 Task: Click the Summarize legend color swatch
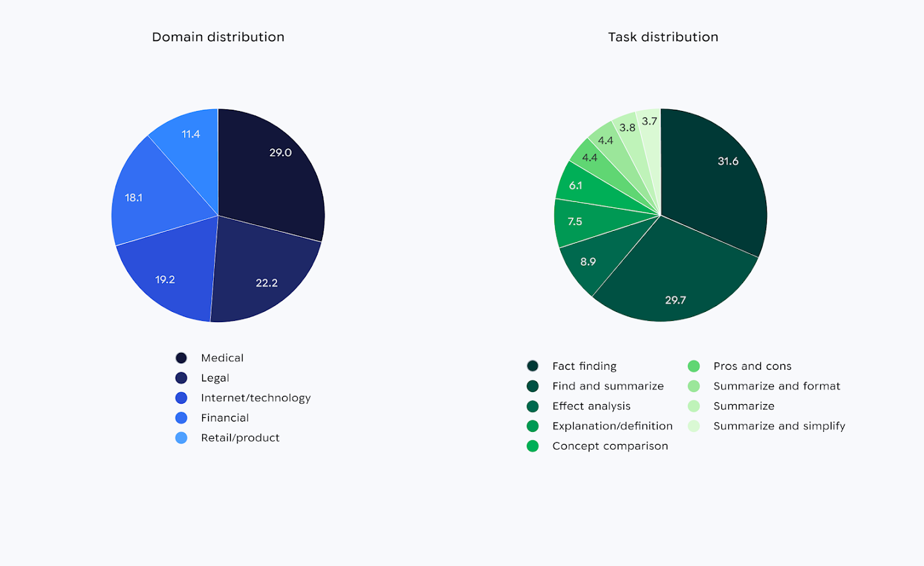695,406
